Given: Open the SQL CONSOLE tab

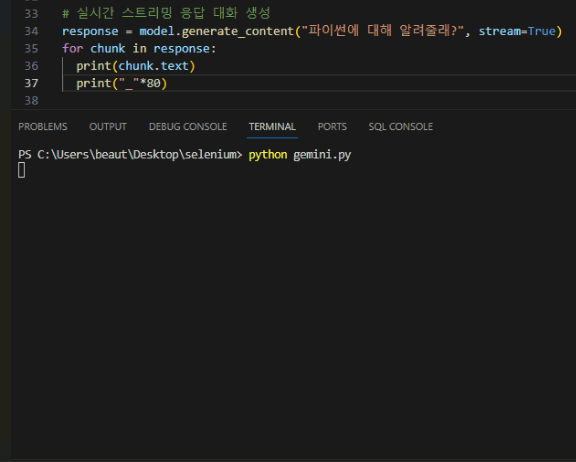Looking at the screenshot, I should tap(400, 127).
